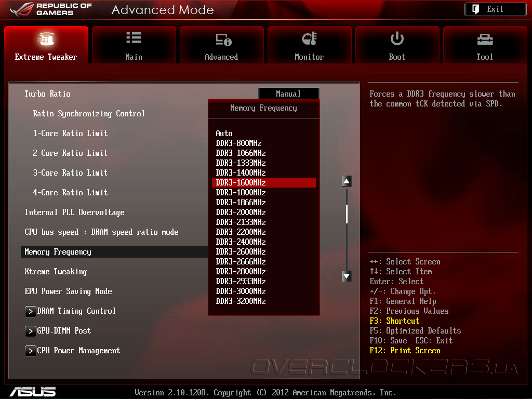Open DRAM Timing Control label

pos(76,311)
